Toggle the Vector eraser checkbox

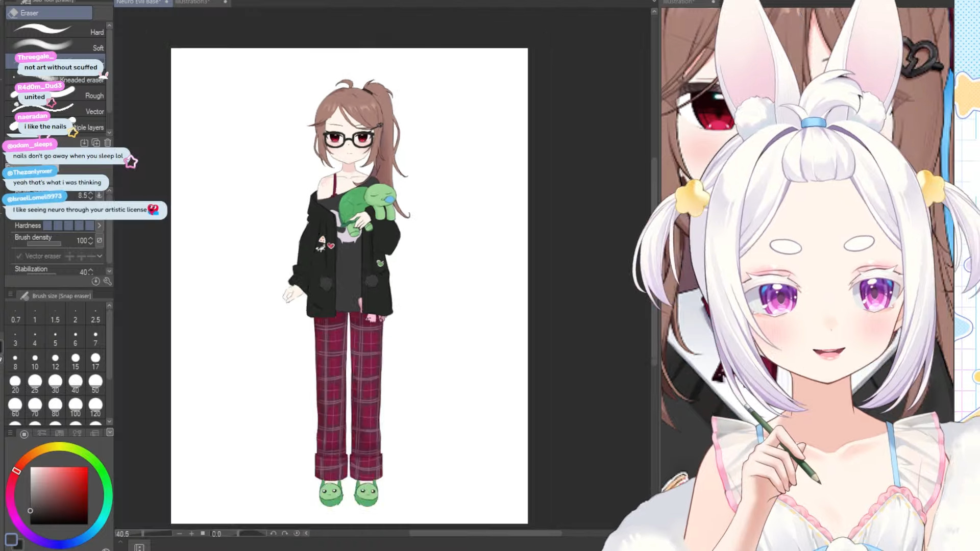click(19, 256)
